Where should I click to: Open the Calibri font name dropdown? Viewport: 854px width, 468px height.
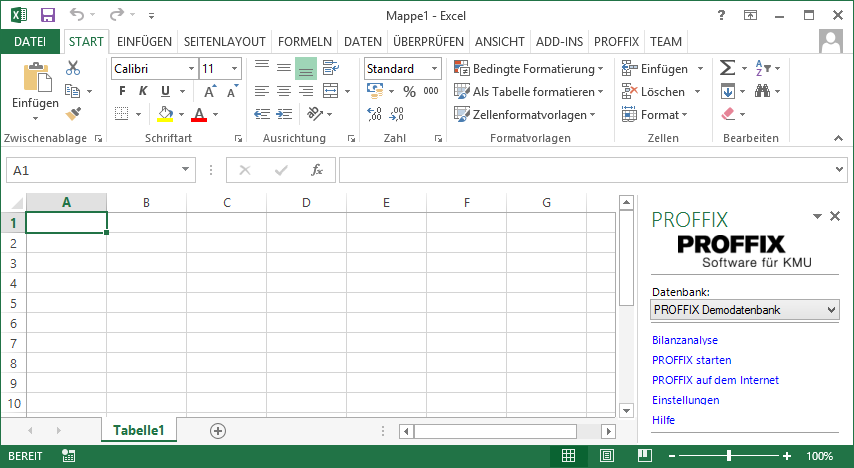tap(191, 69)
